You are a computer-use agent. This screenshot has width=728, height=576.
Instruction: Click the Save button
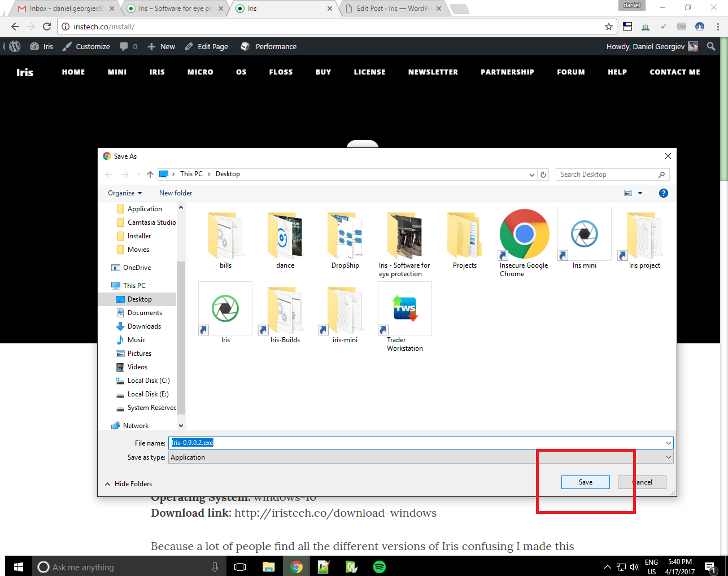(x=586, y=482)
